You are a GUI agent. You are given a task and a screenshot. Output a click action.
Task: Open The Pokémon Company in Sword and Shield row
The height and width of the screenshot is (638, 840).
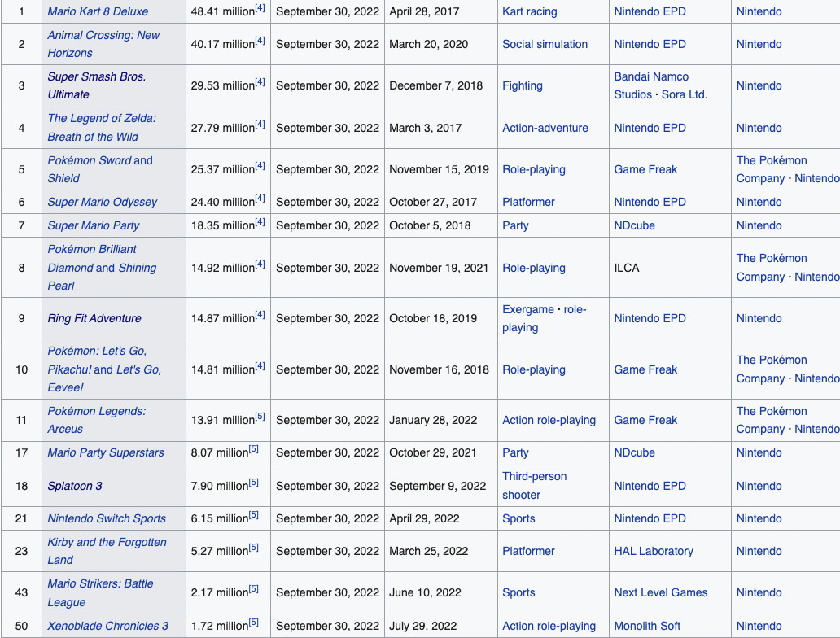772,169
